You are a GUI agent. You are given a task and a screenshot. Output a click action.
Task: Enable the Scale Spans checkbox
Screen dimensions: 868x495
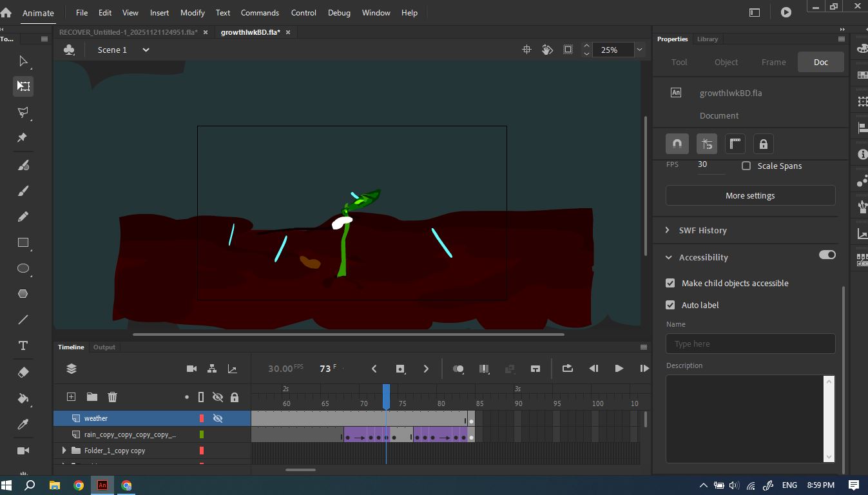coord(746,166)
